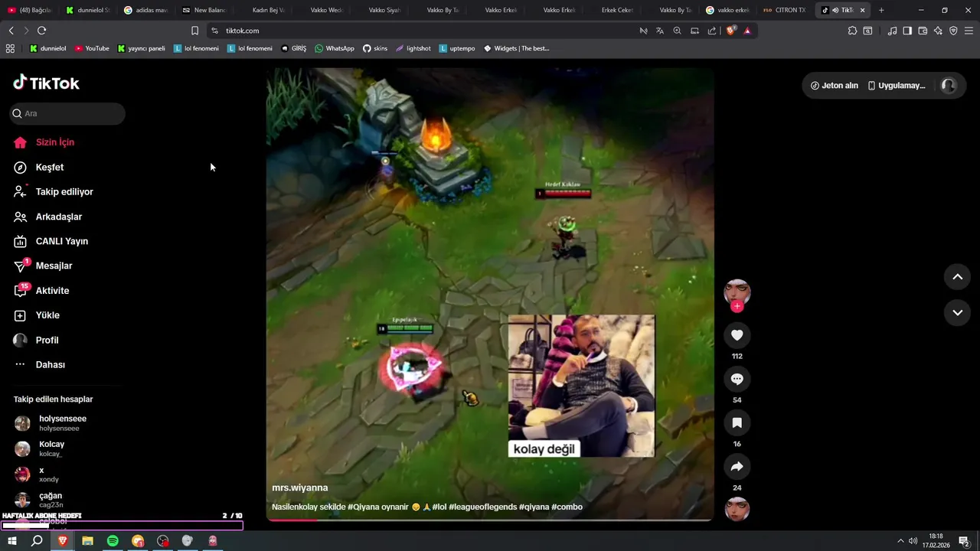This screenshot has height=551, width=980.
Task: Open account avatar menu at top right
Action: click(949, 86)
